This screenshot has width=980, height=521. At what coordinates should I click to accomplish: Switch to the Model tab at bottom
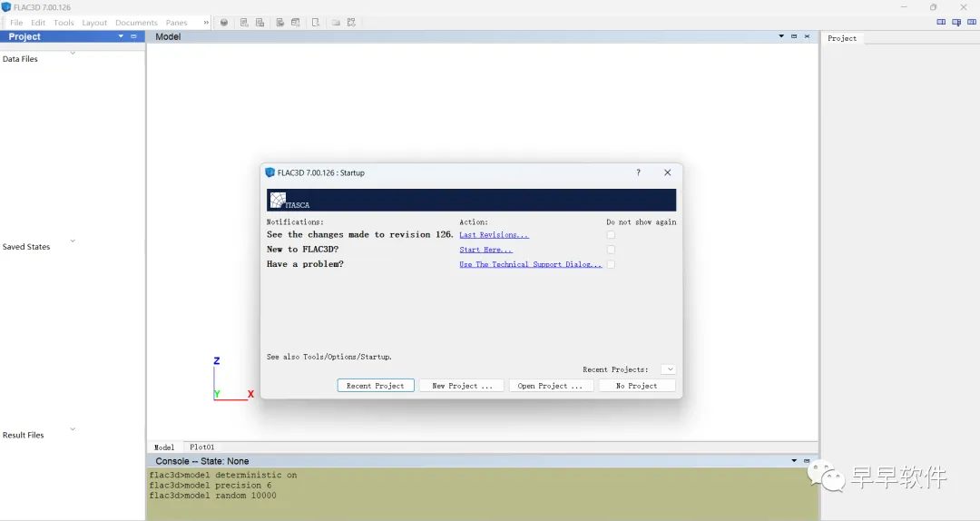tap(164, 447)
